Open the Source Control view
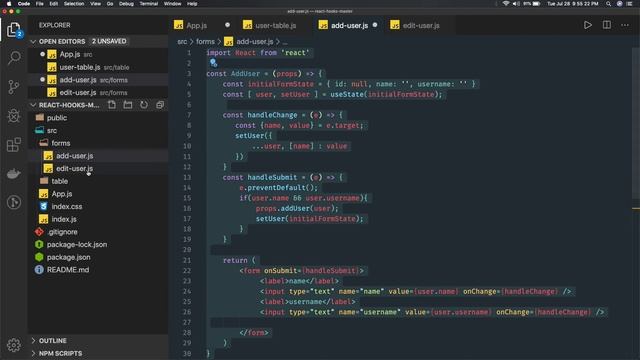 [14, 87]
